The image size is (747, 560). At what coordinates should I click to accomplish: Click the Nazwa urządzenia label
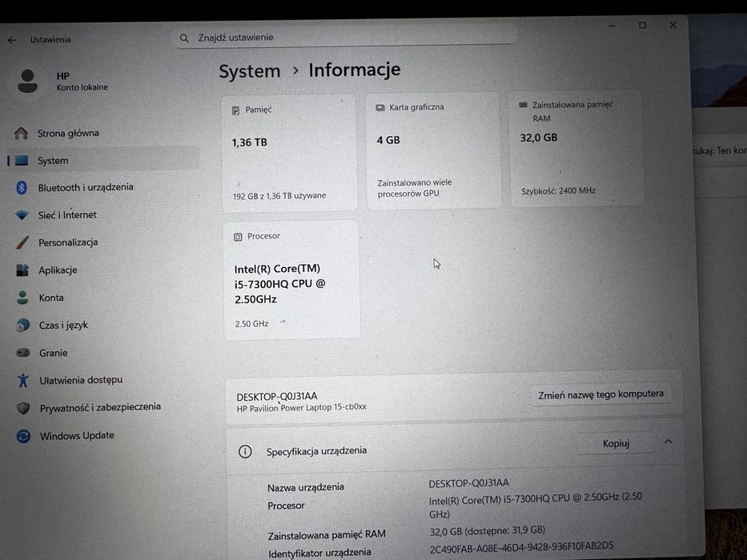(x=305, y=488)
